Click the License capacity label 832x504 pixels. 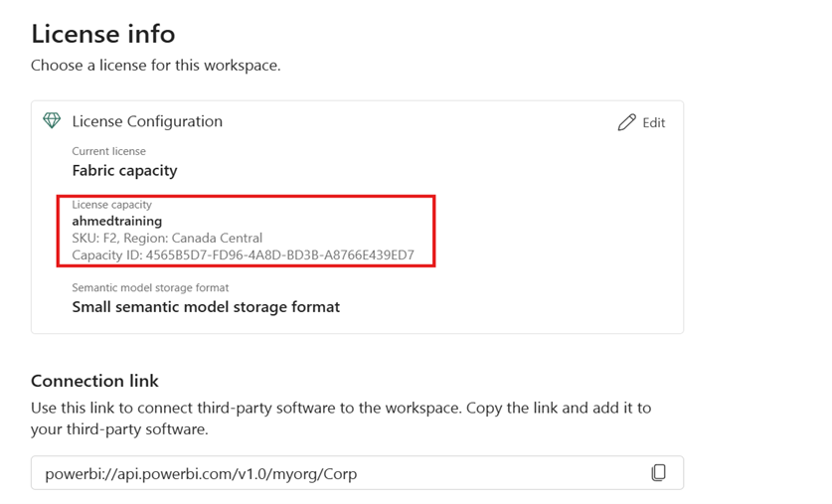tap(111, 205)
